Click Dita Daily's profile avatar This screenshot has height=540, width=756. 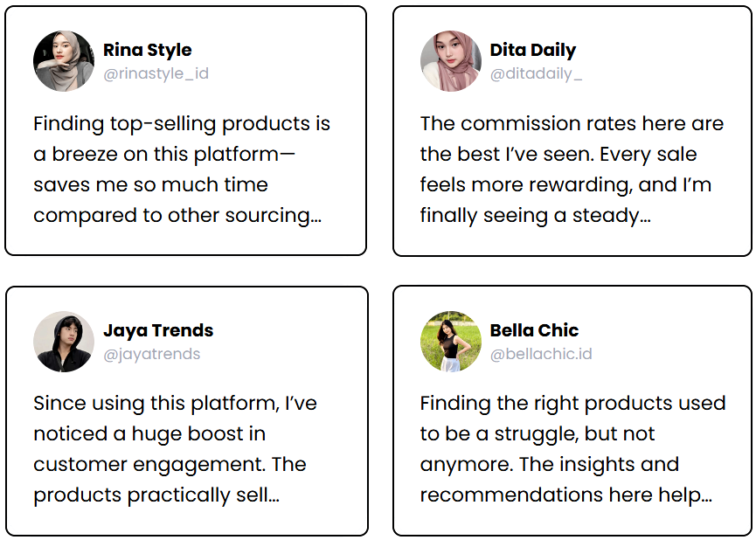click(451, 61)
